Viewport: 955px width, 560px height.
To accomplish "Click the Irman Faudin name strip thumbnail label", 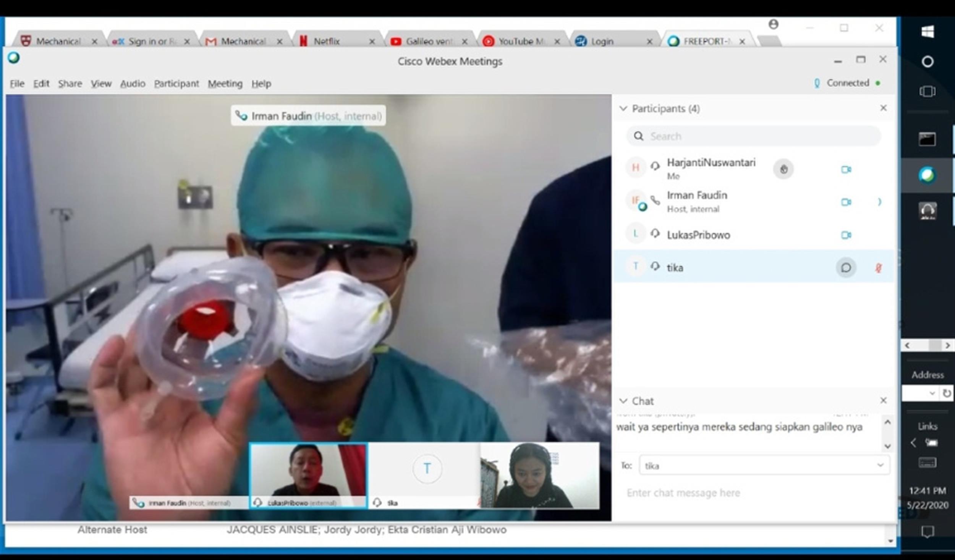I will coord(189,503).
